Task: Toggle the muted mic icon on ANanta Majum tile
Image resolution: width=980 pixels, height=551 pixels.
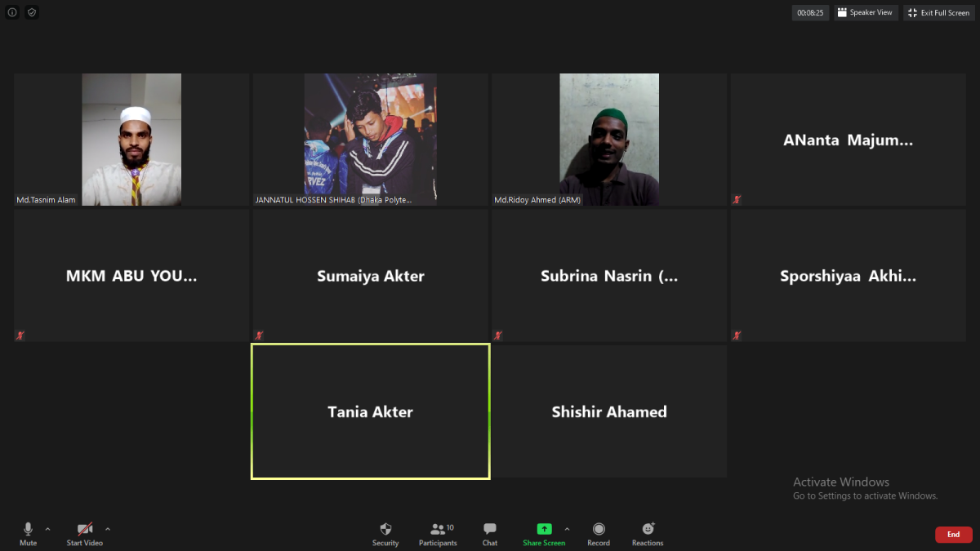Action: click(736, 198)
